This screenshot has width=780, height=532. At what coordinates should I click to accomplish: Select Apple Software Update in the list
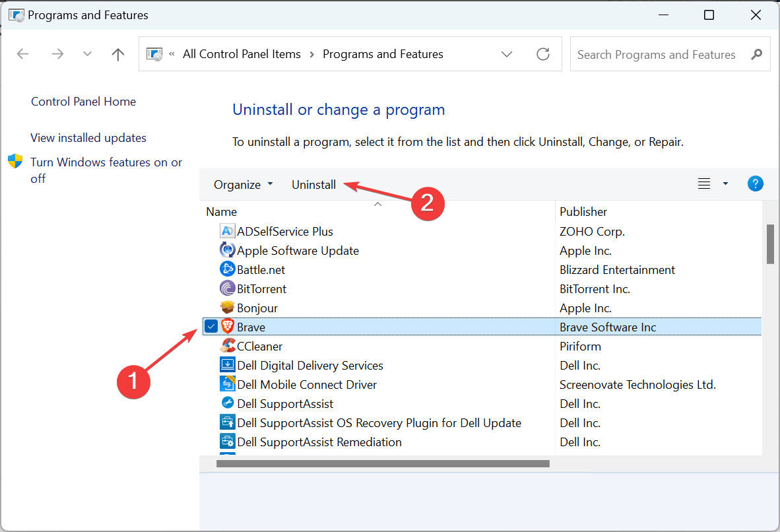[298, 250]
